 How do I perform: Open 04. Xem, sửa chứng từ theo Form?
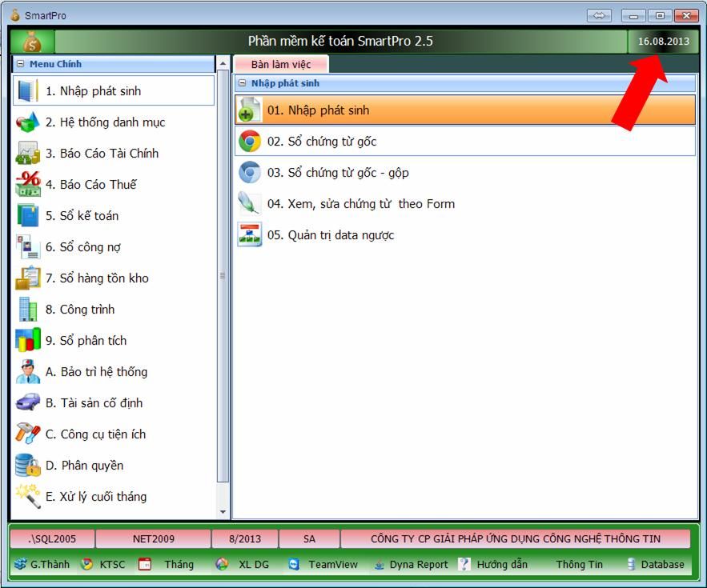[x=360, y=204]
